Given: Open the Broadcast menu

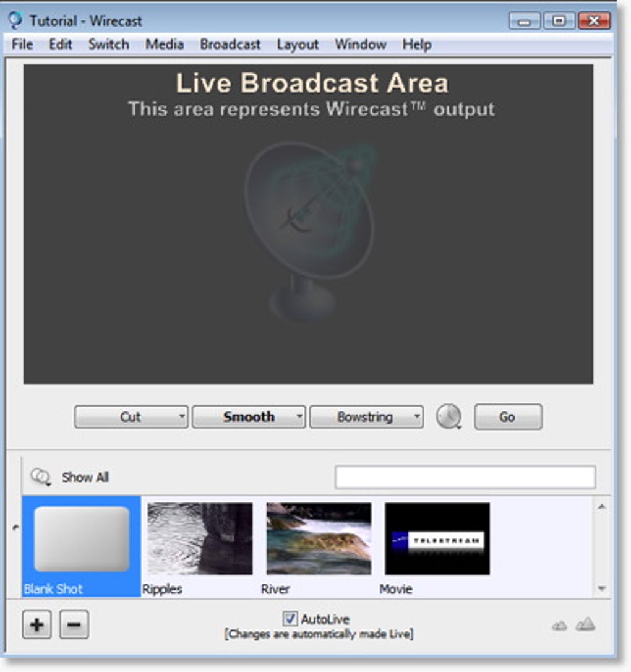Looking at the screenshot, I should click(x=230, y=44).
